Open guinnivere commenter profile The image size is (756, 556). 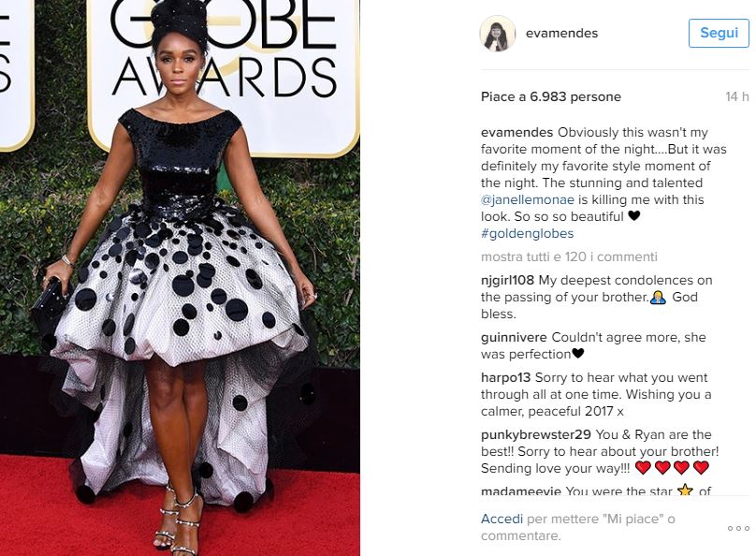[x=514, y=337]
